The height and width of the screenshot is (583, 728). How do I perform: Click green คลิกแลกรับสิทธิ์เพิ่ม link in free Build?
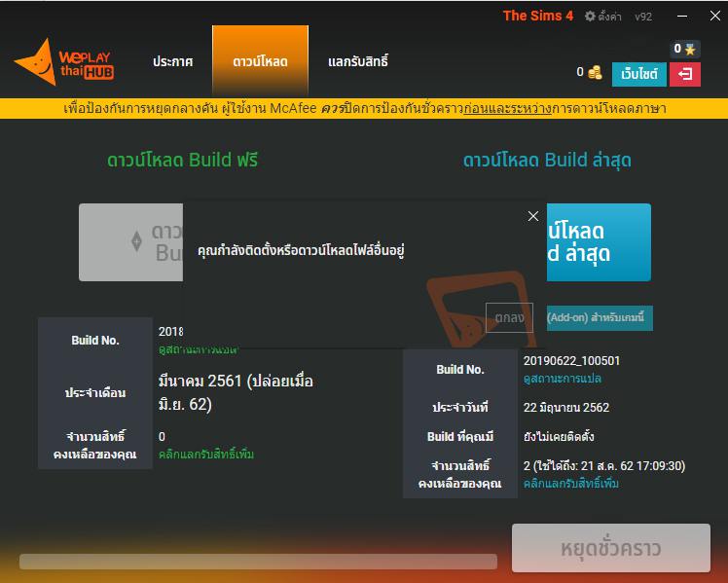tap(206, 454)
